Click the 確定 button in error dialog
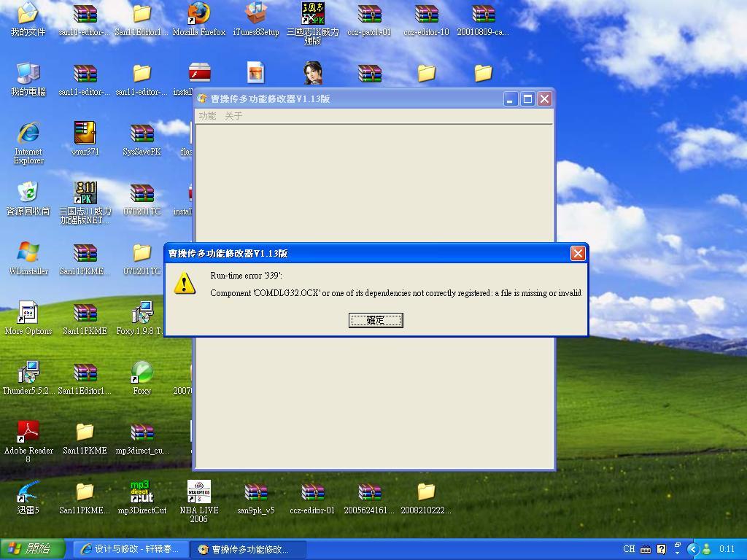Screen dimensions: 747x560 tap(375, 320)
